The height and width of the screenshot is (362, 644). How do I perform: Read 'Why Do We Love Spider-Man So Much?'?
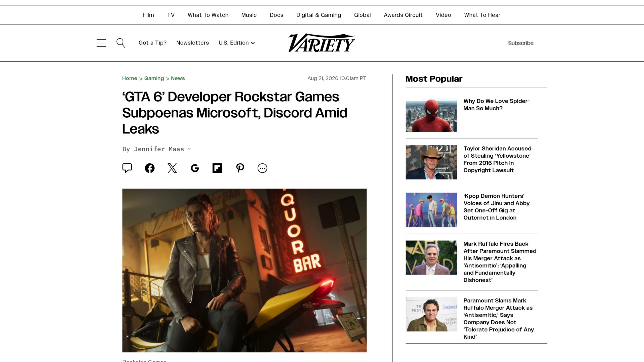497,105
